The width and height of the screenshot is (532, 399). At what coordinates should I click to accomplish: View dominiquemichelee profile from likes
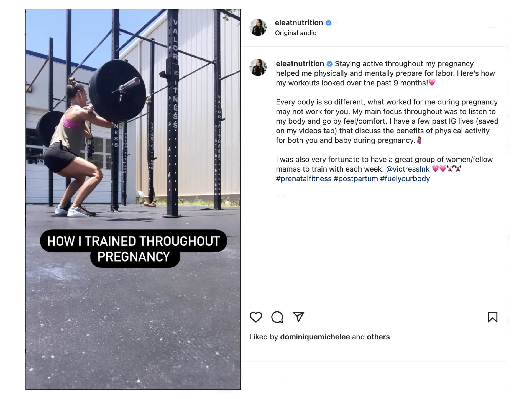315,337
